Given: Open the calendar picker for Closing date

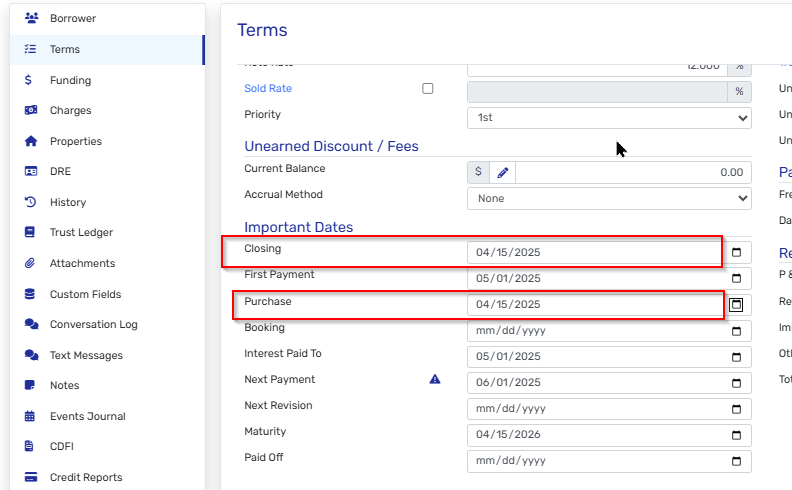Looking at the screenshot, I should [x=737, y=252].
